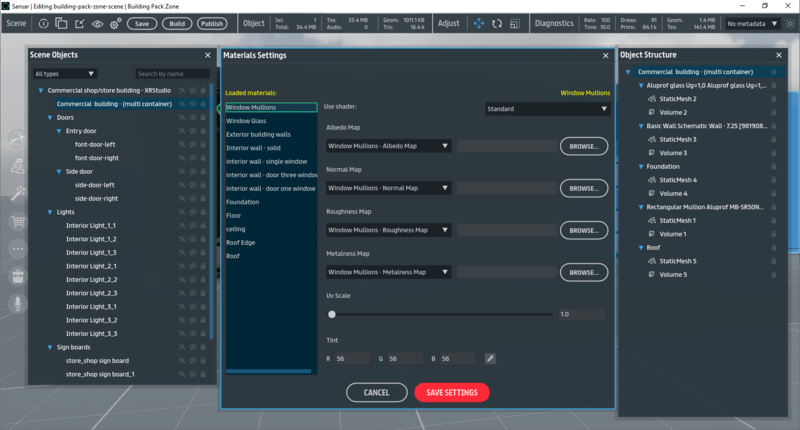Open the shopping cart icon in left sidebar

point(16,222)
